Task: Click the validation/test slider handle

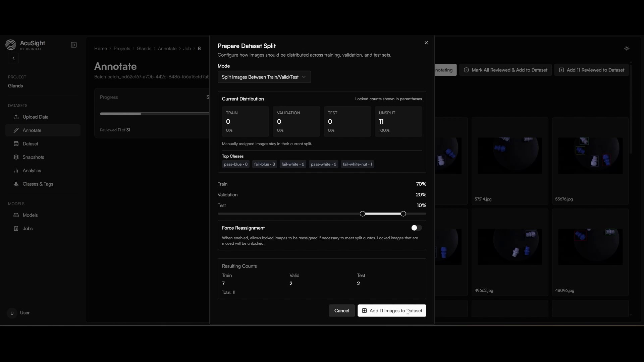Action: pos(404,214)
